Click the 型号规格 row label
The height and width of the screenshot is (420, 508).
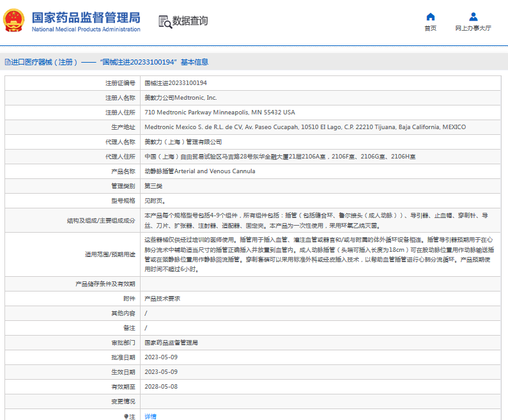[x=123, y=201]
